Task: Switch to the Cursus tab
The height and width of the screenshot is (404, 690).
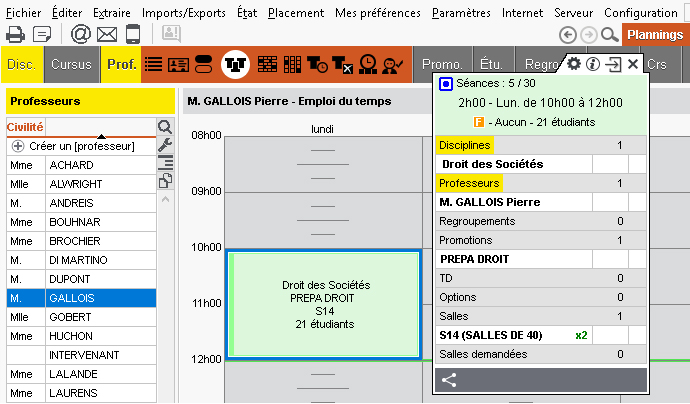Action: click(x=71, y=64)
